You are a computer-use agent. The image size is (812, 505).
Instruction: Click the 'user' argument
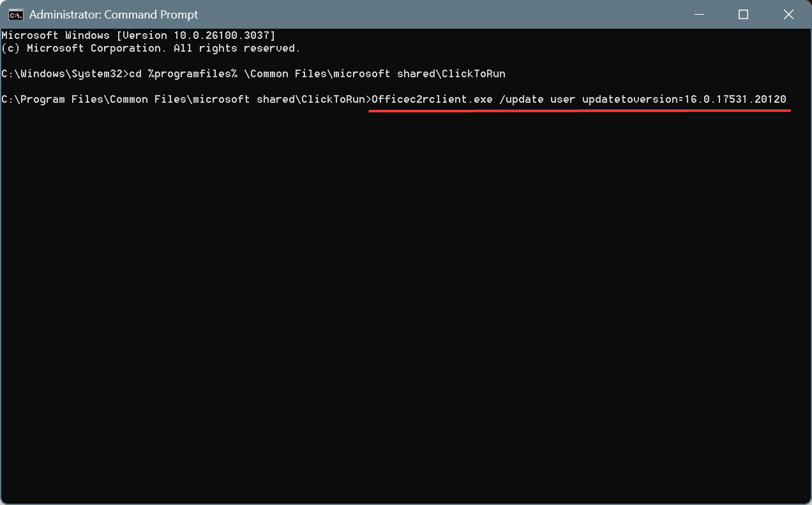(562, 99)
